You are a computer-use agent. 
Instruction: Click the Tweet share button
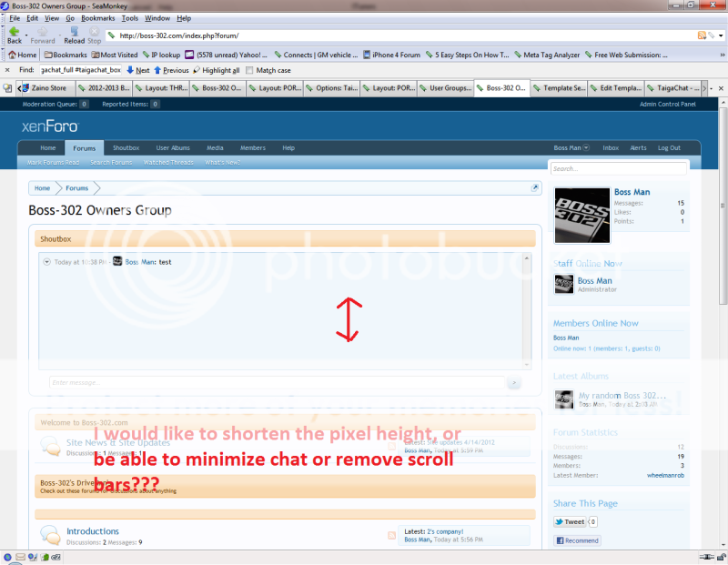(571, 521)
